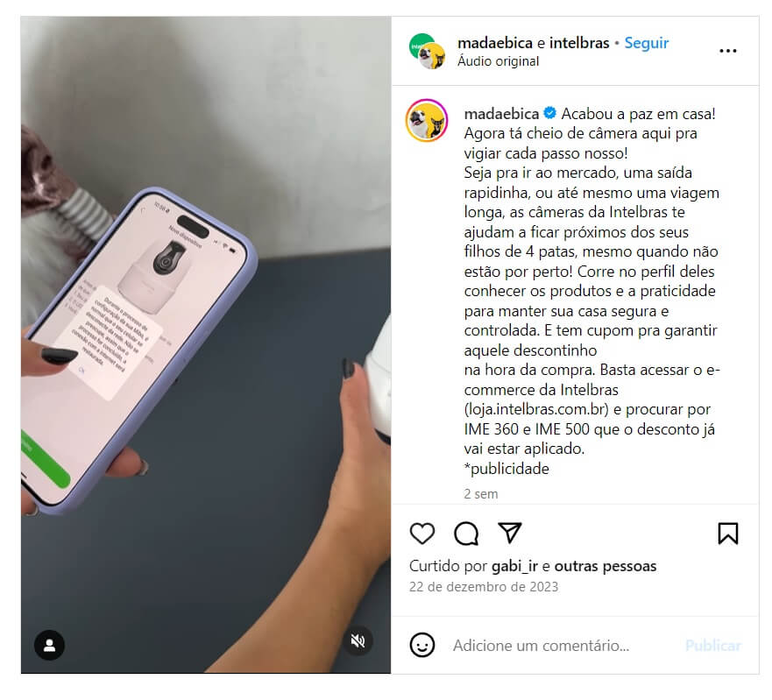Image resolution: width=772 pixels, height=700 pixels.
Task: Open emoji picker smiley icon
Action: [422, 645]
